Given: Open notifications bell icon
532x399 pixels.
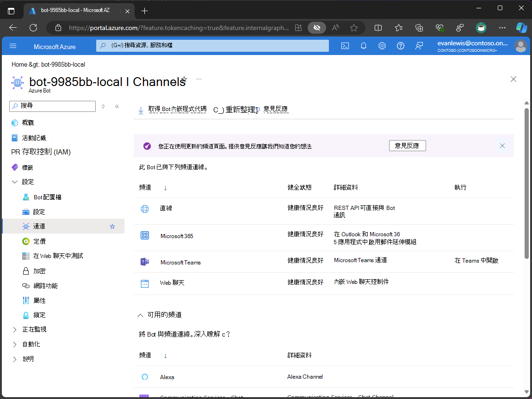Looking at the screenshot, I should coord(363,46).
